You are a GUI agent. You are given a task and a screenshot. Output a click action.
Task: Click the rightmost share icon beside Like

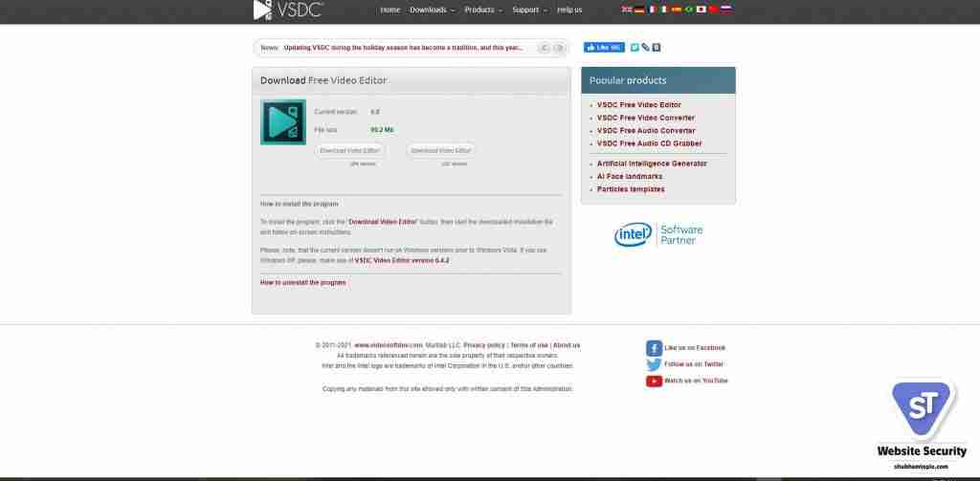(657, 48)
